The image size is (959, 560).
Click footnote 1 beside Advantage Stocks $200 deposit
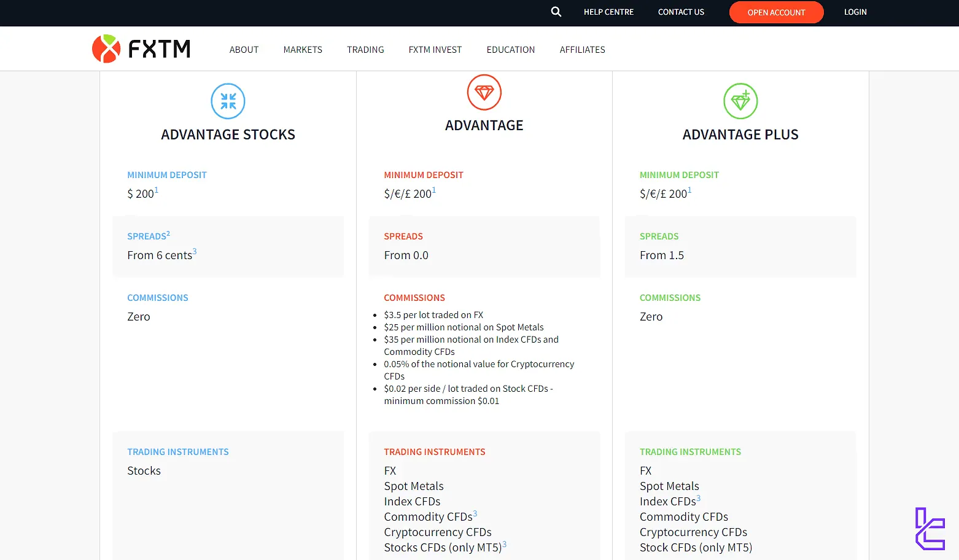point(157,190)
